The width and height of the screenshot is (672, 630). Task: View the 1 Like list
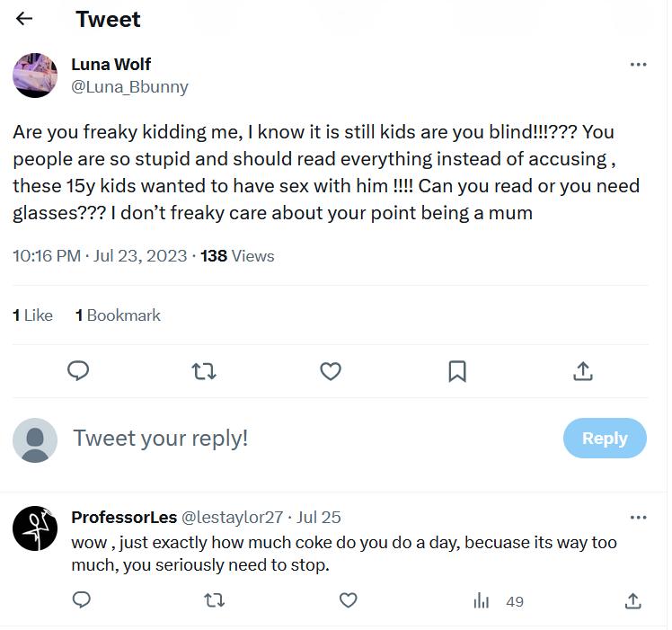(x=32, y=315)
